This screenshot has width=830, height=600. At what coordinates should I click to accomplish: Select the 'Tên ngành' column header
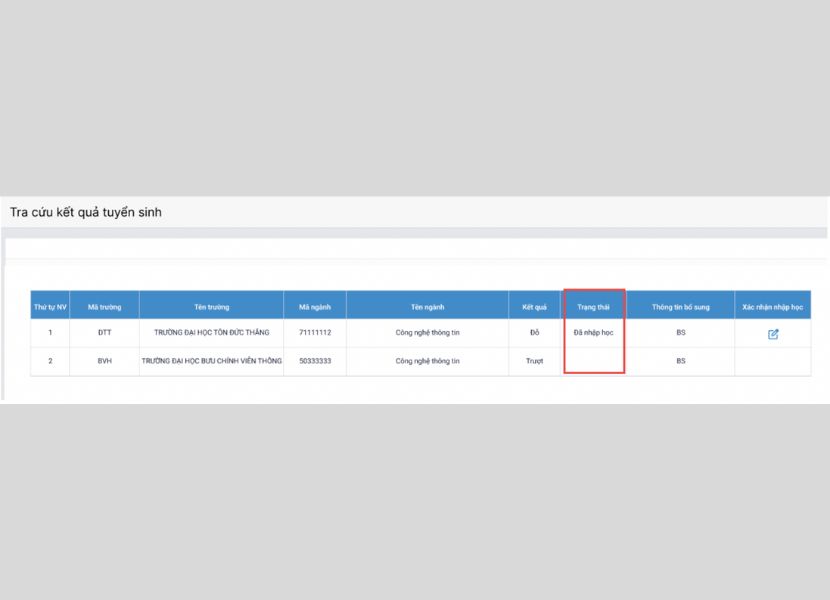(427, 307)
